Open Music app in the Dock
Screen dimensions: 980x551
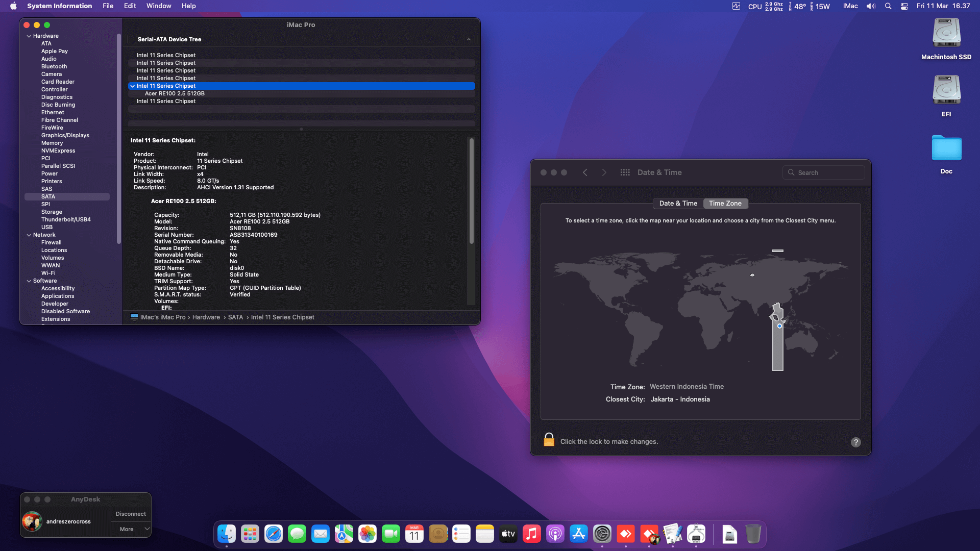coord(532,534)
